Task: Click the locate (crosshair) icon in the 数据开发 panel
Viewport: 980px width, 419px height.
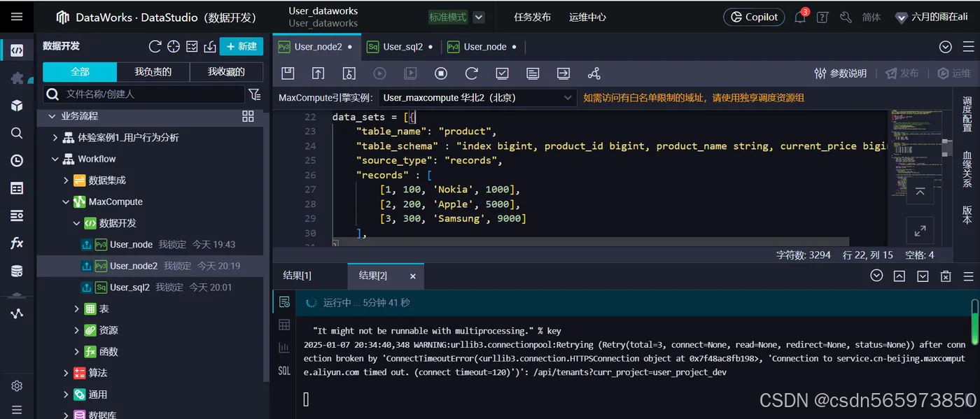Action: pyautogui.click(x=174, y=46)
